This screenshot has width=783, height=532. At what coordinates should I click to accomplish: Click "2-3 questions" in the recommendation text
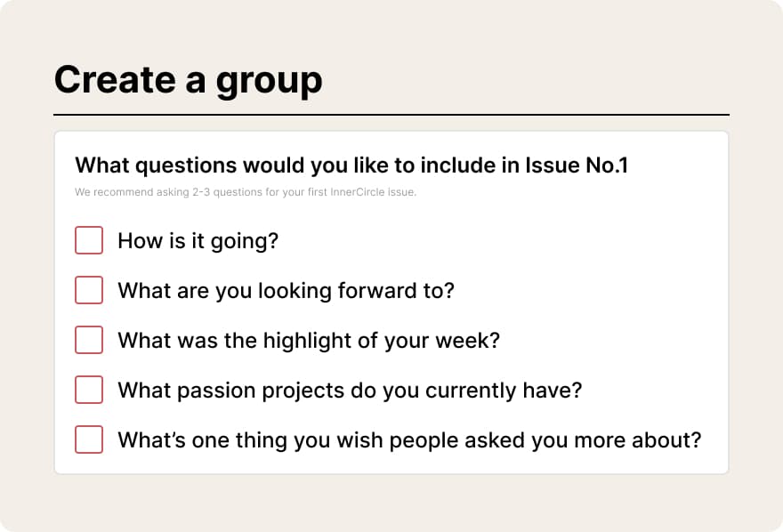tap(222, 192)
